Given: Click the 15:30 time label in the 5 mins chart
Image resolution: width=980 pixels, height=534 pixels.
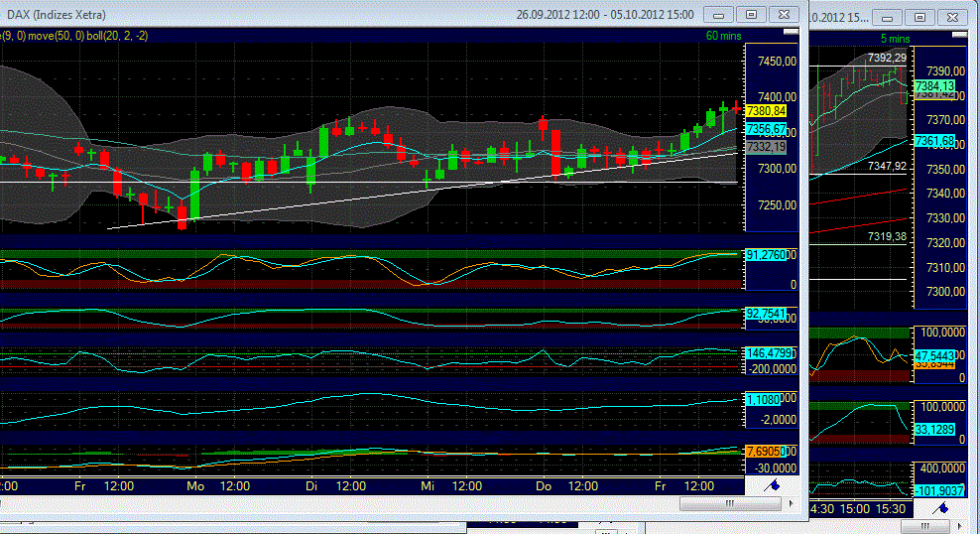Looking at the screenshot, I should [x=890, y=509].
